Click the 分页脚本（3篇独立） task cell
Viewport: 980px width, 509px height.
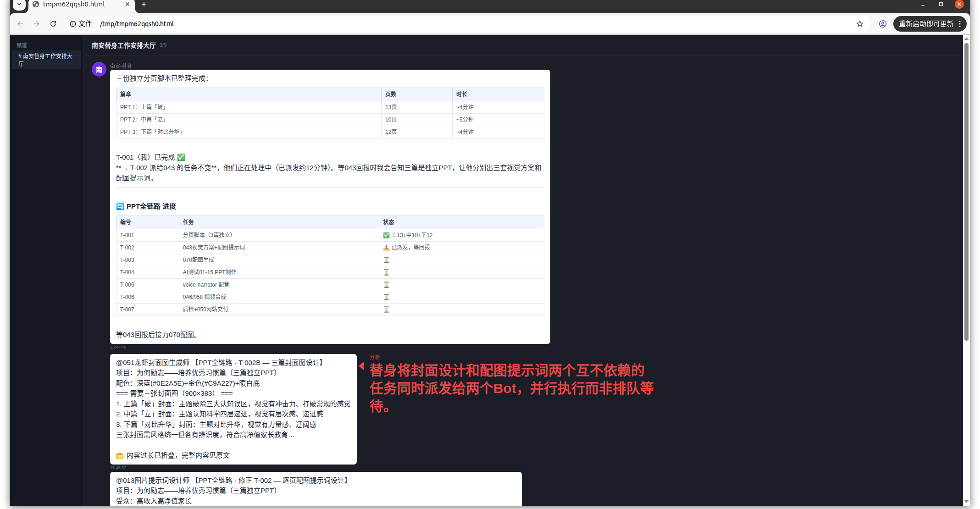pos(279,235)
